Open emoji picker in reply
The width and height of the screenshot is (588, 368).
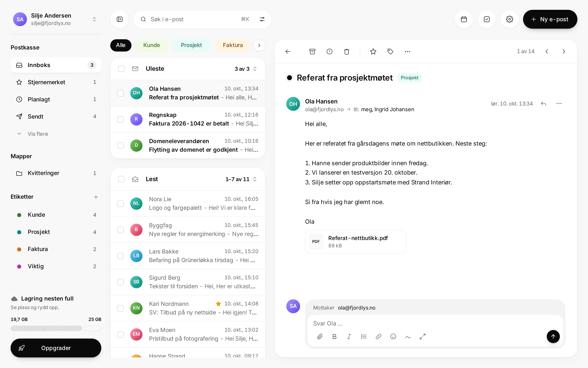click(x=393, y=337)
